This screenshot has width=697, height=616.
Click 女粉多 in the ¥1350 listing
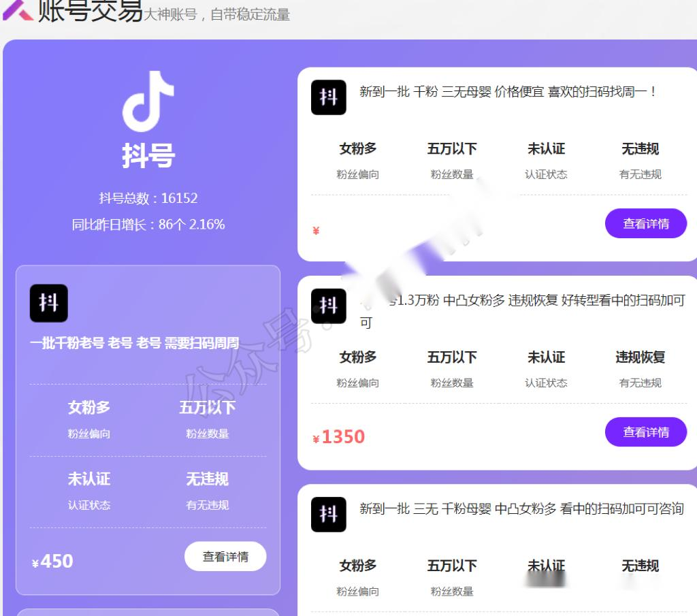click(358, 357)
